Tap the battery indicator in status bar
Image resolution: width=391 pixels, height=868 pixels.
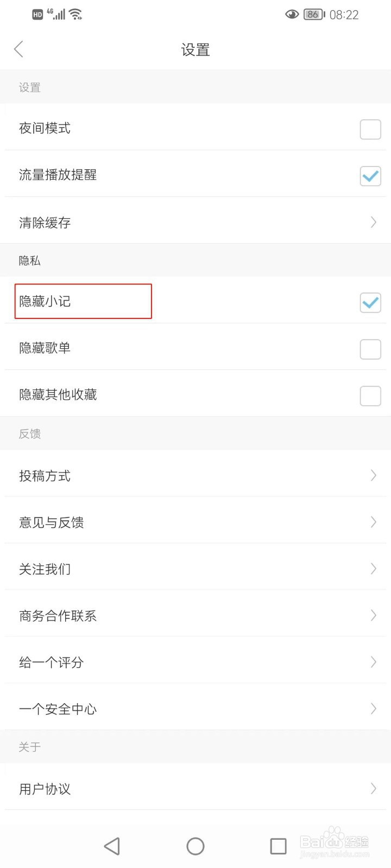coord(314,15)
